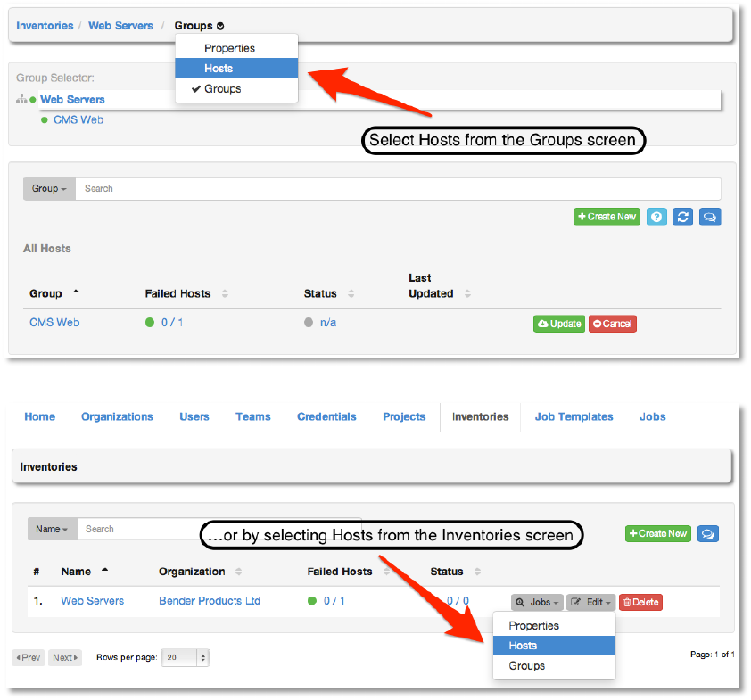Switch to the Credentials tab
The image size is (751, 700).
[326, 417]
